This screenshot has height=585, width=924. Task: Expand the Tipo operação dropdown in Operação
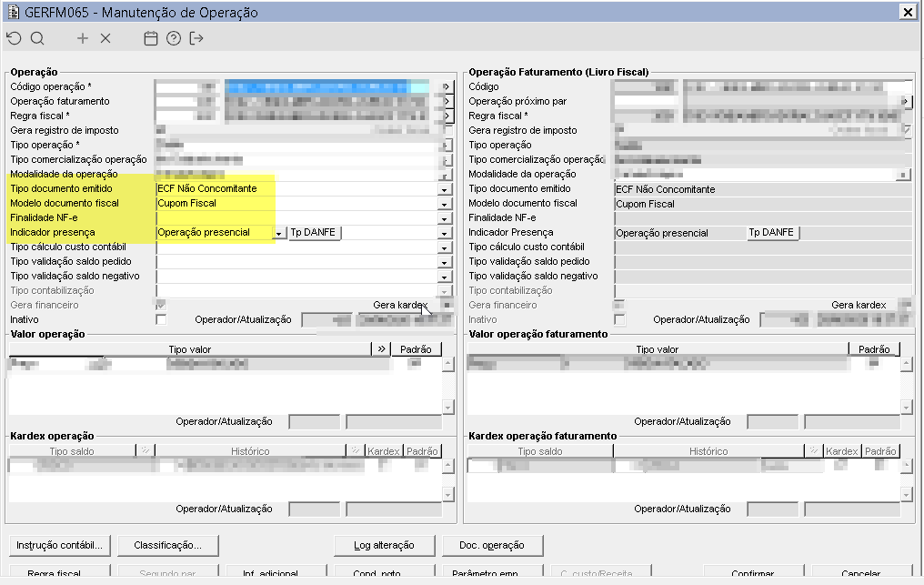pyautogui.click(x=447, y=145)
